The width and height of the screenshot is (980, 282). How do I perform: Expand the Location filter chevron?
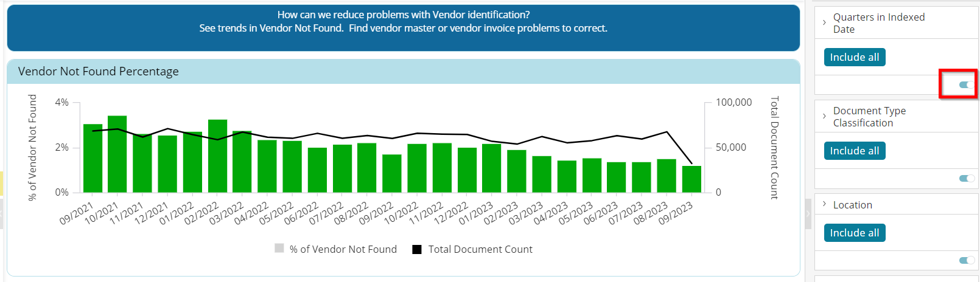click(824, 204)
